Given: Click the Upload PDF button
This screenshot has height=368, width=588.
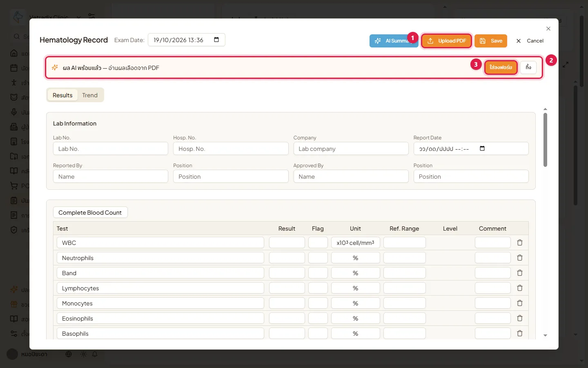Looking at the screenshot, I should pos(446,41).
